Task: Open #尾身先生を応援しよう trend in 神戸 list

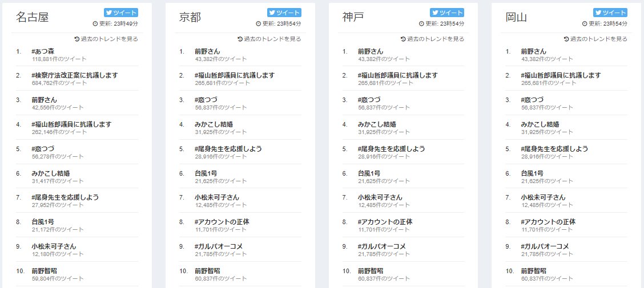Action: pos(392,148)
